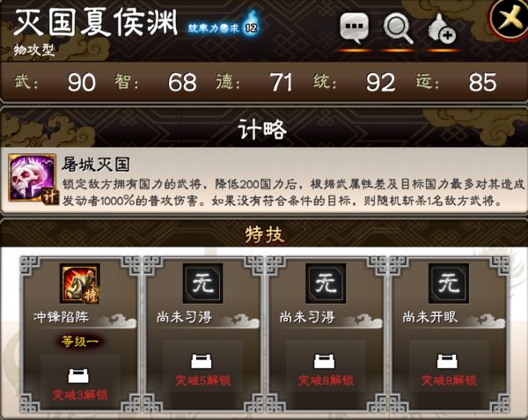Click the lock under 突破3解锁
The height and width of the screenshot is (420, 528).
[78, 376]
